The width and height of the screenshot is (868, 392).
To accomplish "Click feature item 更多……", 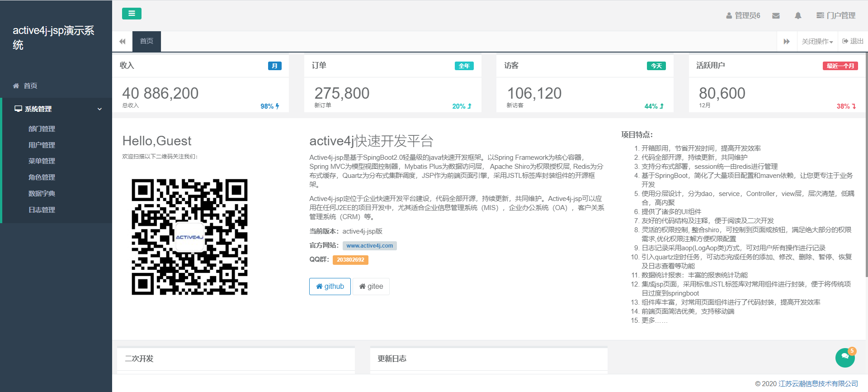I will point(655,320).
